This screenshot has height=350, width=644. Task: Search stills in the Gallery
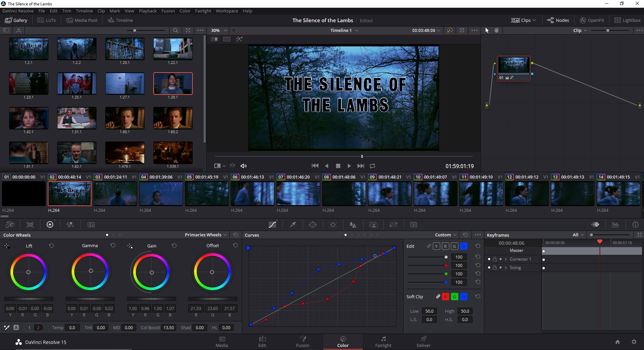(176, 30)
